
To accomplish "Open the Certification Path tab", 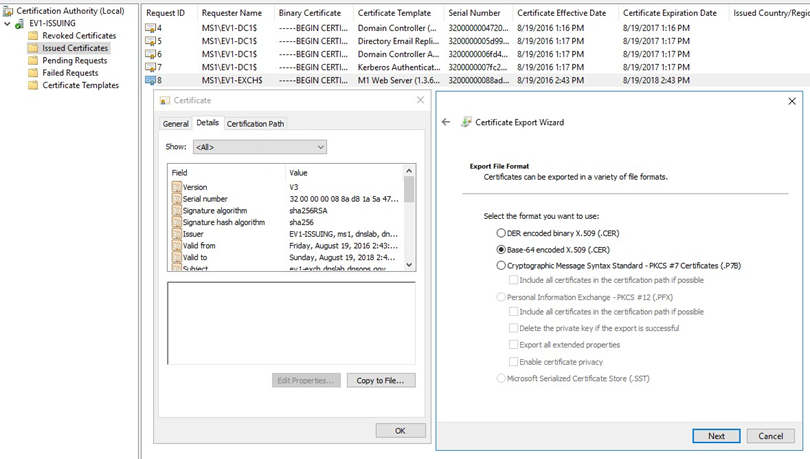I will [255, 124].
